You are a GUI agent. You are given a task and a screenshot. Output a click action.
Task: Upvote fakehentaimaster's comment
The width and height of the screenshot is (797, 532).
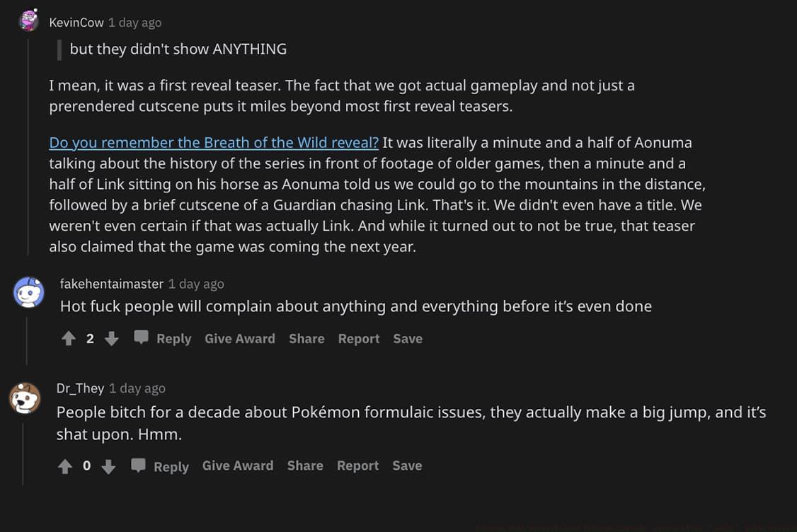pyautogui.click(x=69, y=339)
